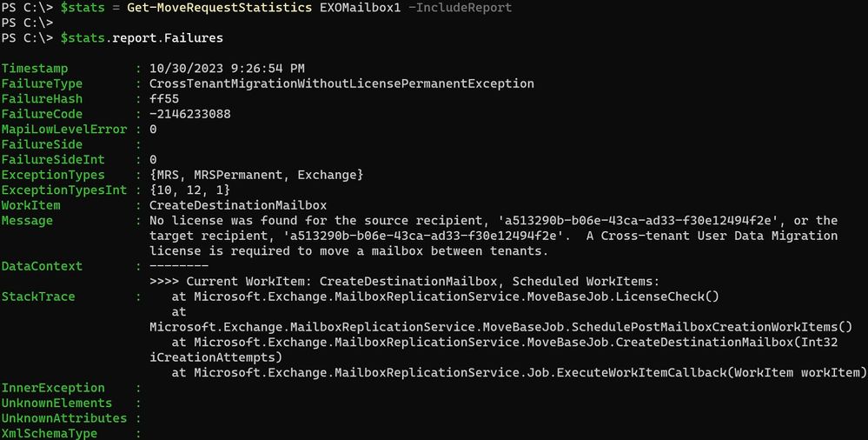Click the LicenseCheck() stack trace line

point(445,297)
